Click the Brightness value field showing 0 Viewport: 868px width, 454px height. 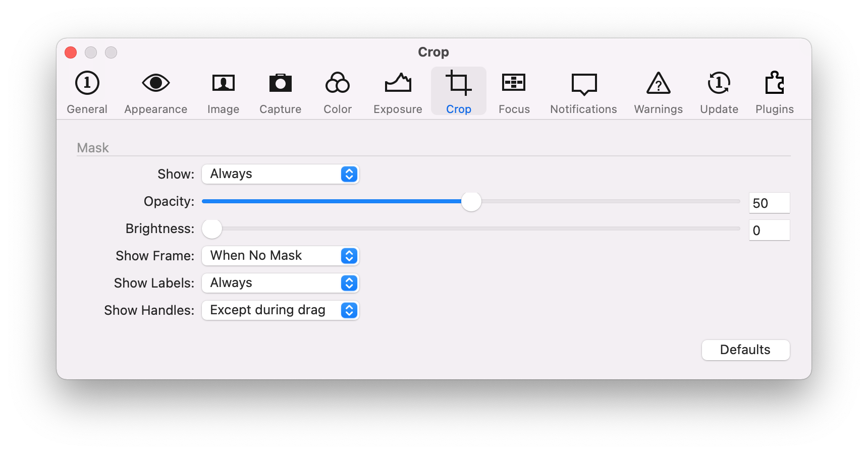[769, 230]
